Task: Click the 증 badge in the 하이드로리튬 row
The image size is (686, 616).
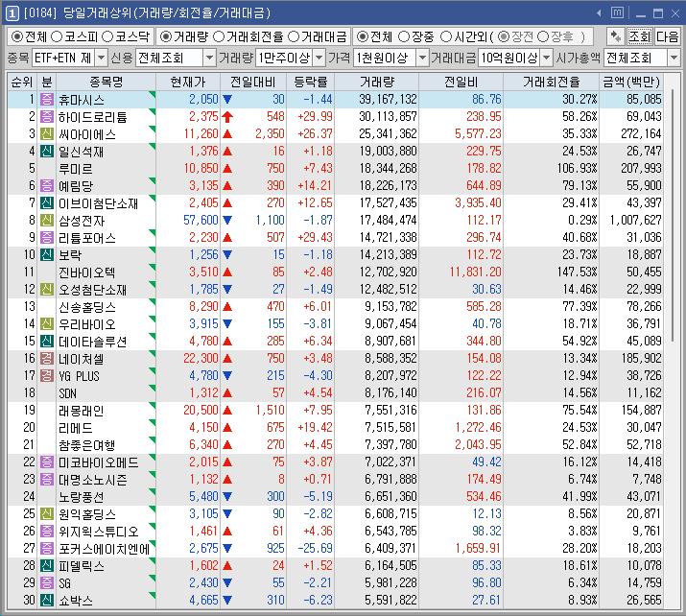Action: coord(47,116)
